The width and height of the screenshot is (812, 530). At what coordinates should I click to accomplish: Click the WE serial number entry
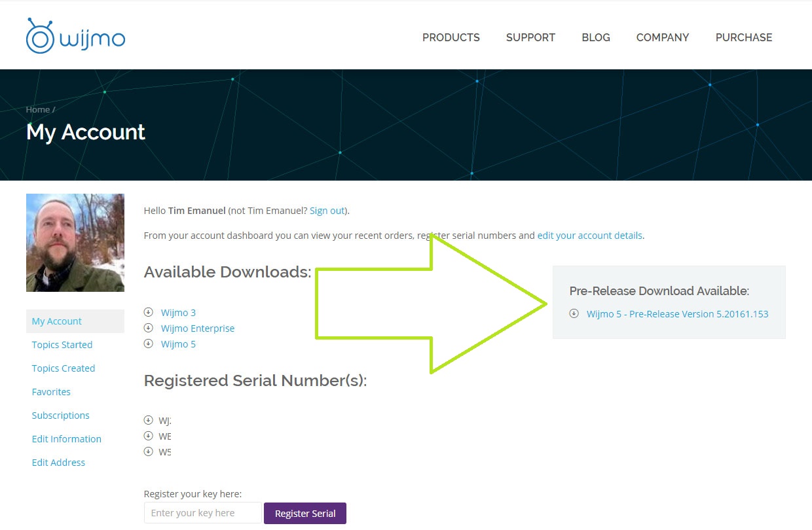click(165, 436)
